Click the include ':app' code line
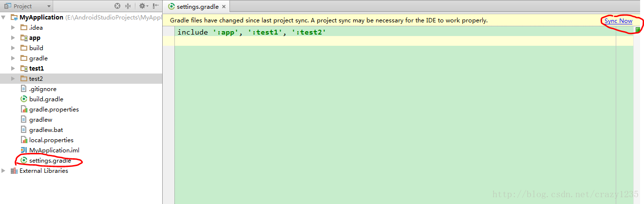This screenshot has height=204, width=644. click(x=251, y=32)
